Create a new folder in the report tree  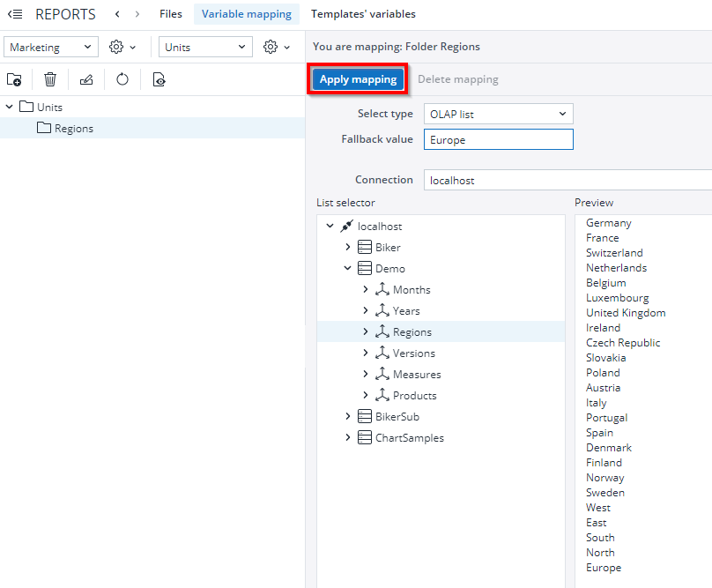(x=14, y=79)
